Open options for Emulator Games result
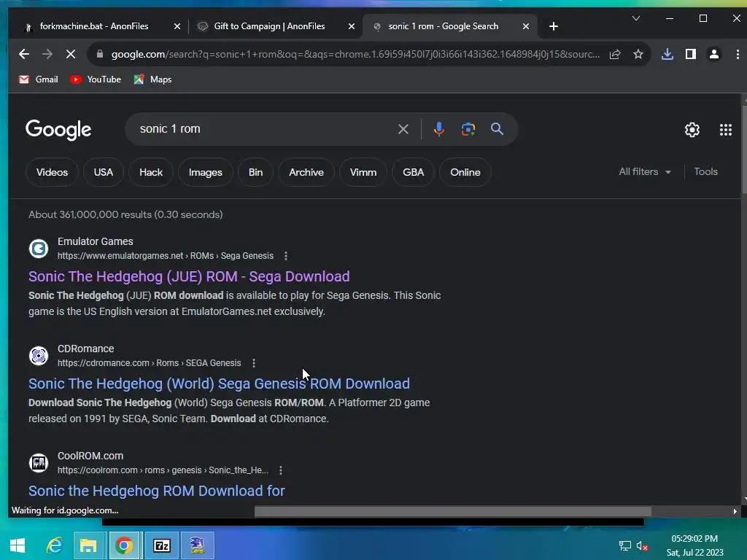 tap(286, 256)
